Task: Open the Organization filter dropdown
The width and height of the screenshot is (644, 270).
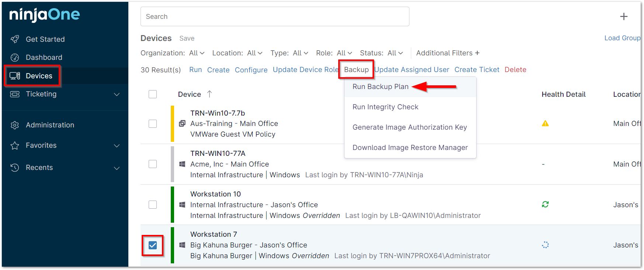Action: click(197, 53)
